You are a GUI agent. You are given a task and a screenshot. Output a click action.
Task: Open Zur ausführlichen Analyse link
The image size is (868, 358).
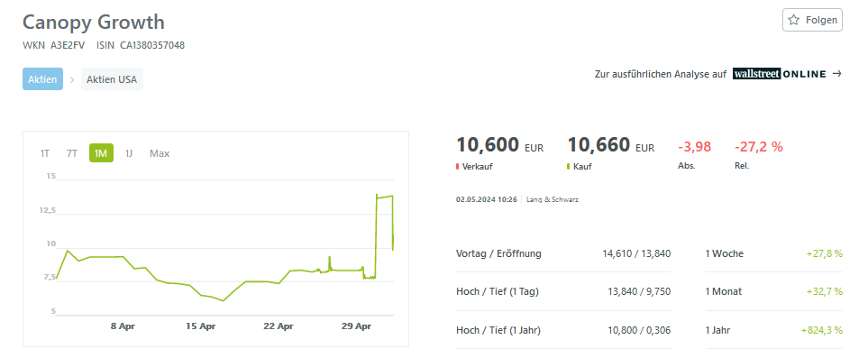click(660, 74)
